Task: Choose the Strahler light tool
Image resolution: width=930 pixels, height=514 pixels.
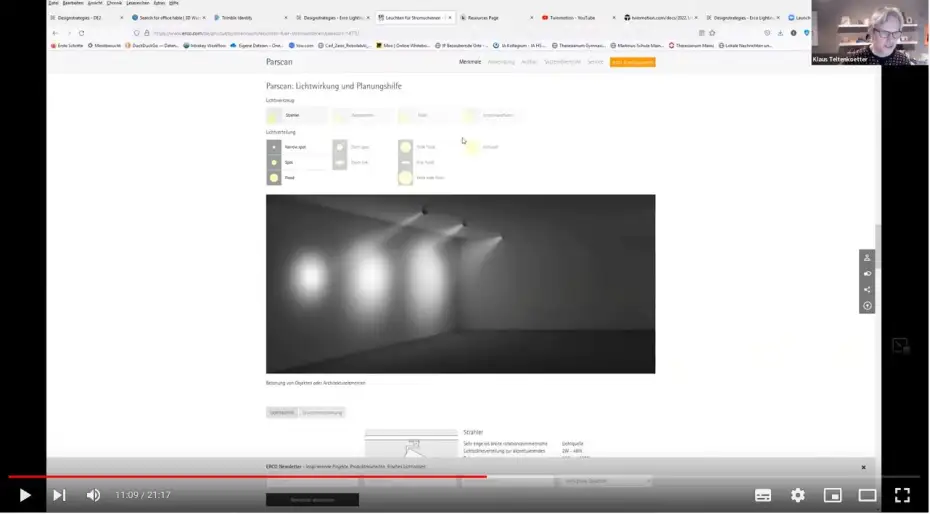Action: (297, 115)
